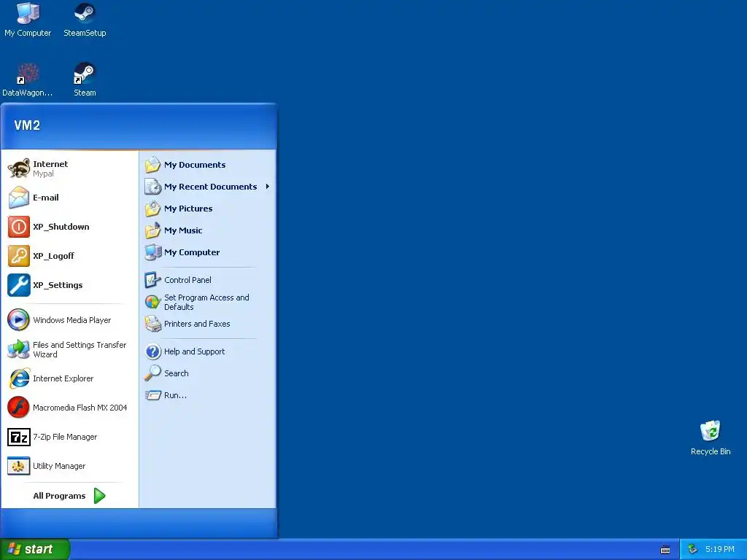The image size is (747, 560).
Task: Open the Printers and Faxes icon
Action: coord(153,324)
